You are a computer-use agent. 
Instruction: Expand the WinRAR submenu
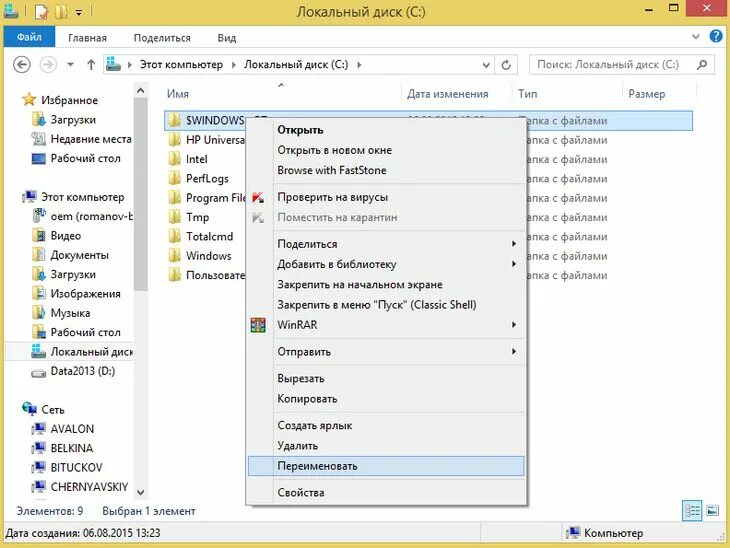coord(514,325)
